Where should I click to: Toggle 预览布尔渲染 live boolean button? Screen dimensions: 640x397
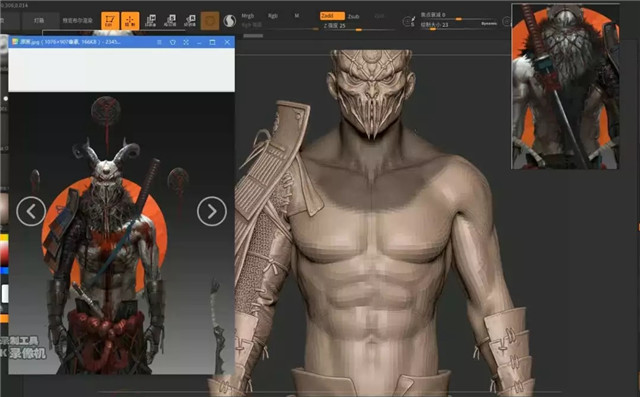pos(77,20)
